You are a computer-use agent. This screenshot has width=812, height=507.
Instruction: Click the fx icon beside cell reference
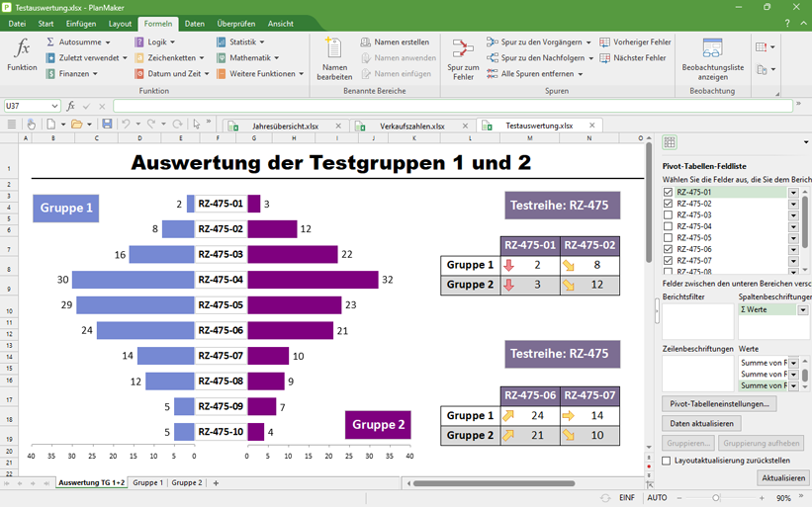(x=71, y=106)
